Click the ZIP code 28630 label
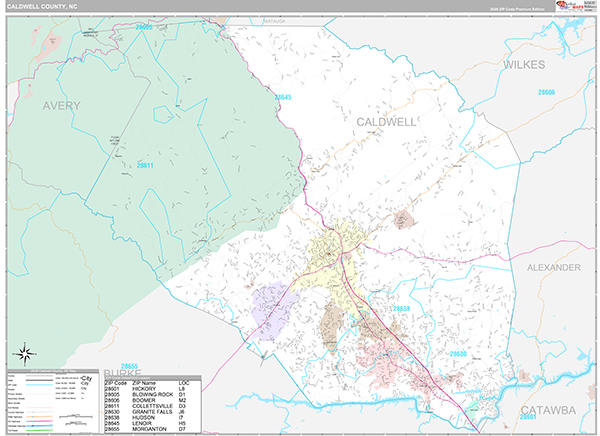This screenshot has height=436, width=600. (x=458, y=354)
